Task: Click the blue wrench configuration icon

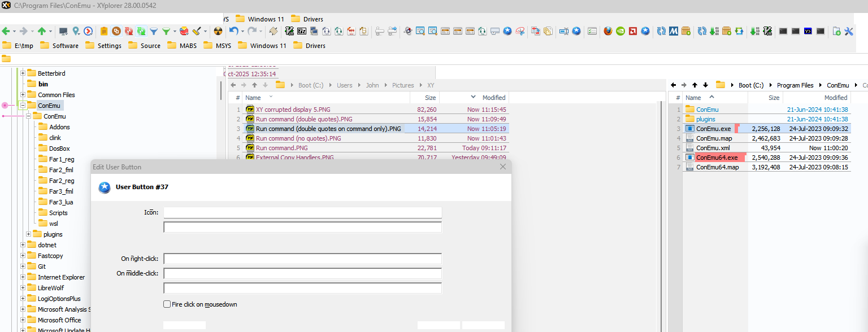Action: pos(849,32)
